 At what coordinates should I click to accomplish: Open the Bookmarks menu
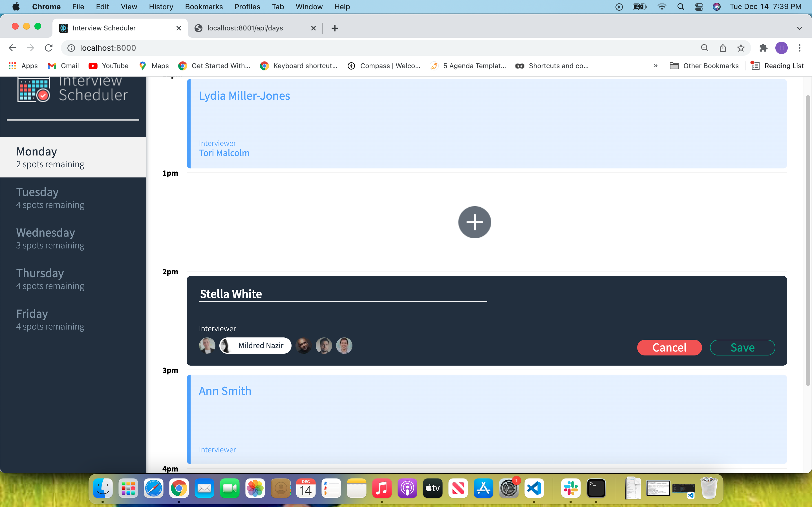[204, 6]
